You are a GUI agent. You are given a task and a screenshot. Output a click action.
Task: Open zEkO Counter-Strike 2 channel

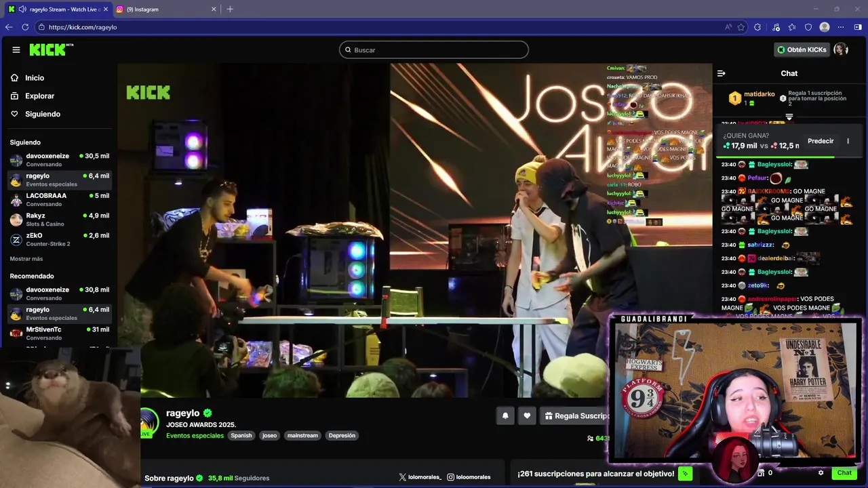[x=60, y=239]
